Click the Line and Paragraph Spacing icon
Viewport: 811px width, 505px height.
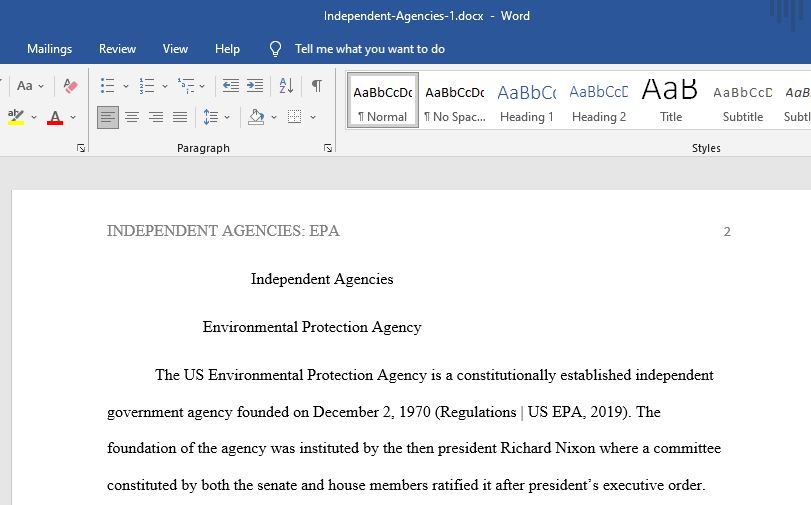tap(211, 117)
